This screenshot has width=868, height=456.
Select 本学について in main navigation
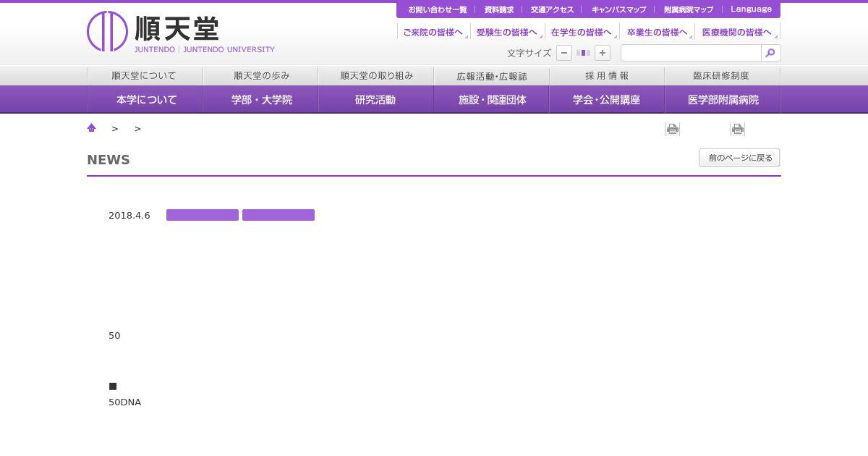click(145, 99)
